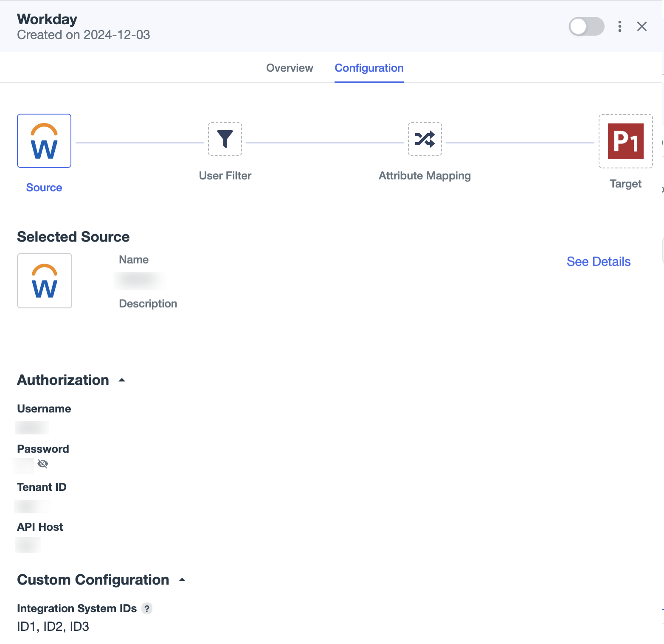Viewport: 664px width, 644px height.
Task: Select the P1 Target step icon
Action: 626,141
